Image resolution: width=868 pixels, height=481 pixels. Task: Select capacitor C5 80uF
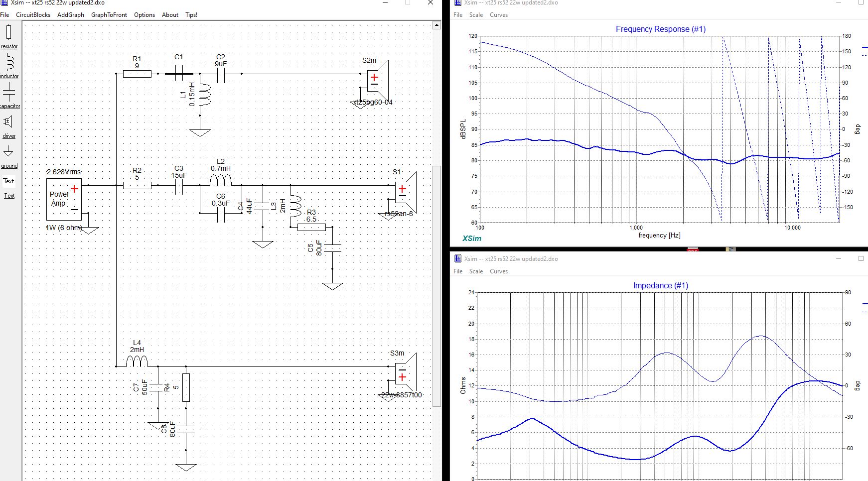coord(332,248)
